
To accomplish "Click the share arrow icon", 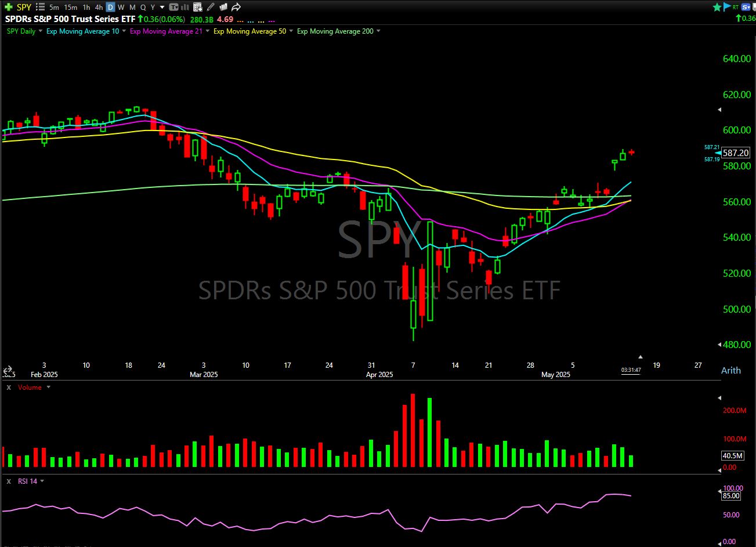I will pyautogui.click(x=236, y=7).
